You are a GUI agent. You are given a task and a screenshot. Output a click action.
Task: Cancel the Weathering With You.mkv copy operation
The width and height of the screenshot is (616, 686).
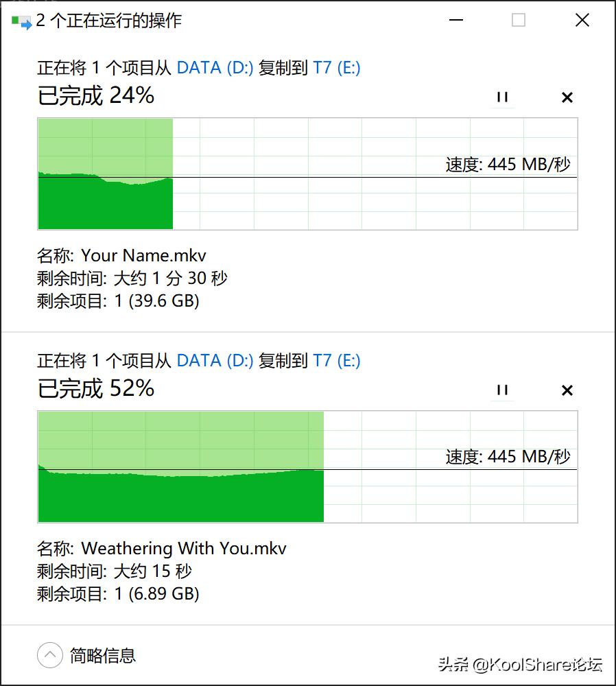tap(567, 390)
